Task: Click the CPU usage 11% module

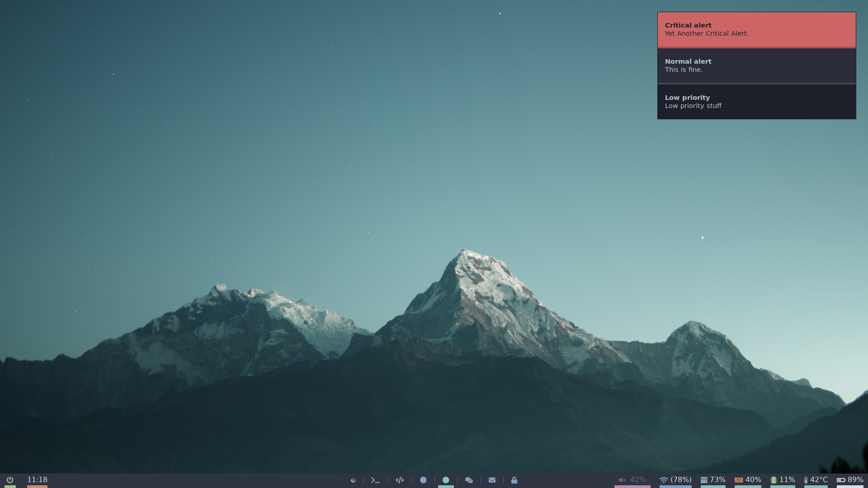Action: (783, 480)
